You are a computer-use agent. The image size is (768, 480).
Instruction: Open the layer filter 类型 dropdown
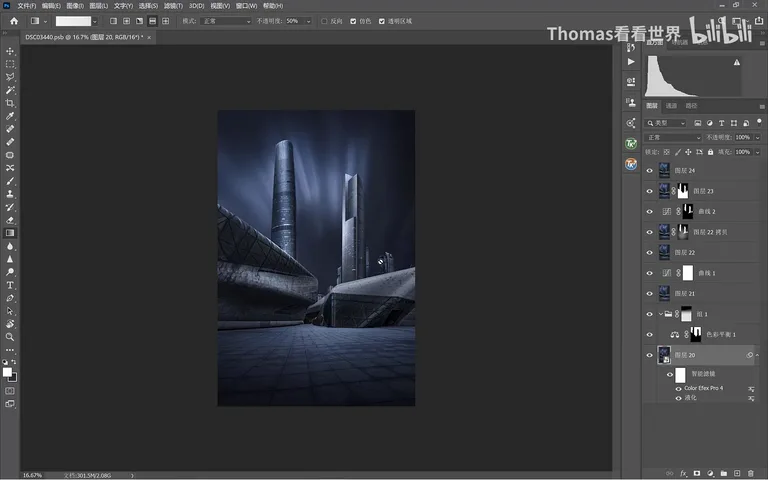pyautogui.click(x=666, y=123)
